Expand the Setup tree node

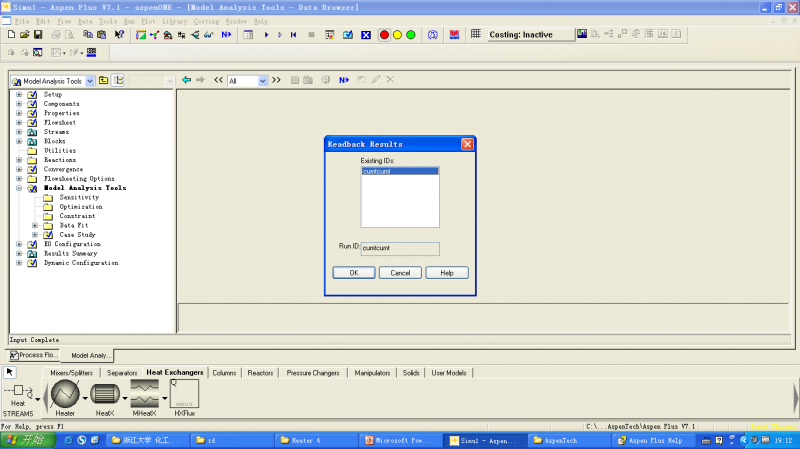click(x=19, y=94)
